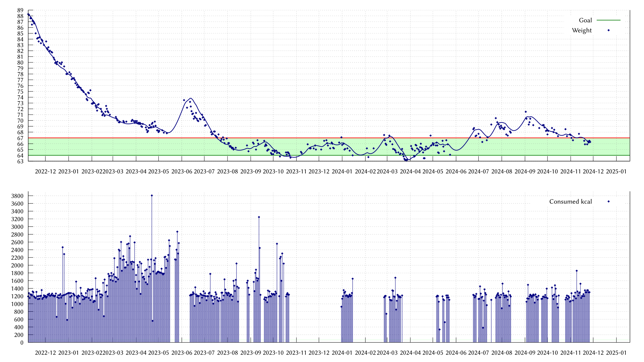Click the 3250 kcal peak point in 2023-09

click(259, 217)
